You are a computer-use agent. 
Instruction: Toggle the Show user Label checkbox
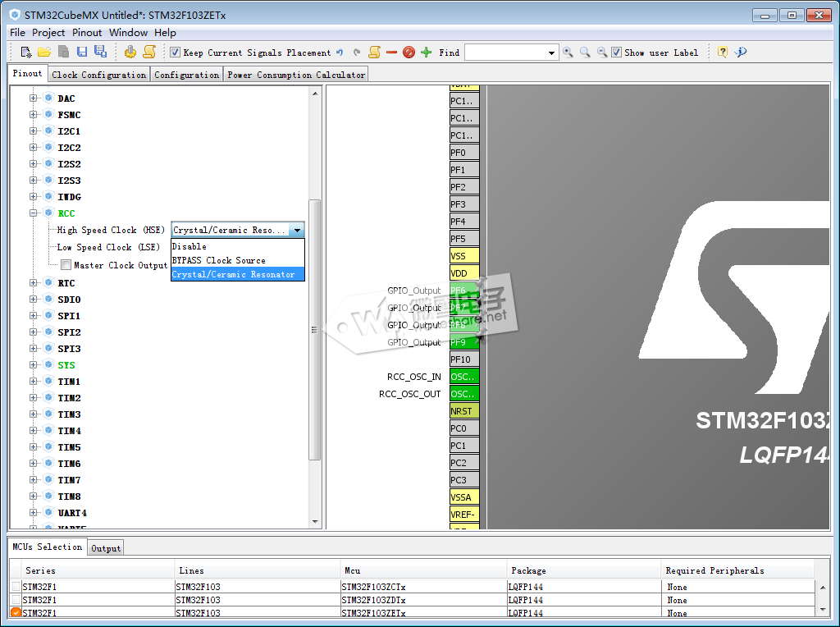point(617,52)
